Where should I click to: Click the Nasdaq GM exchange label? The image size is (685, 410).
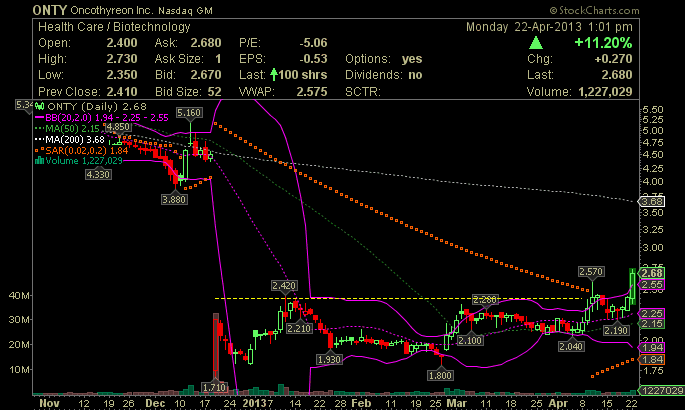pos(185,11)
